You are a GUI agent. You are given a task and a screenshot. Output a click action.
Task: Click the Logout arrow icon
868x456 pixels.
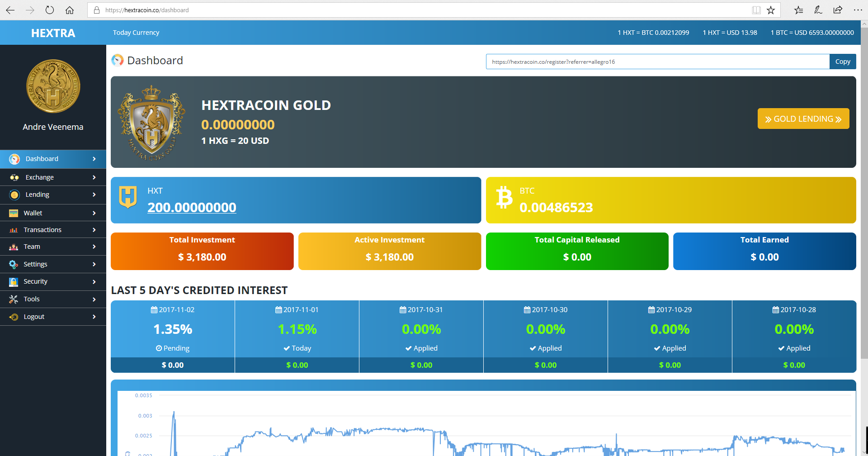tap(14, 317)
